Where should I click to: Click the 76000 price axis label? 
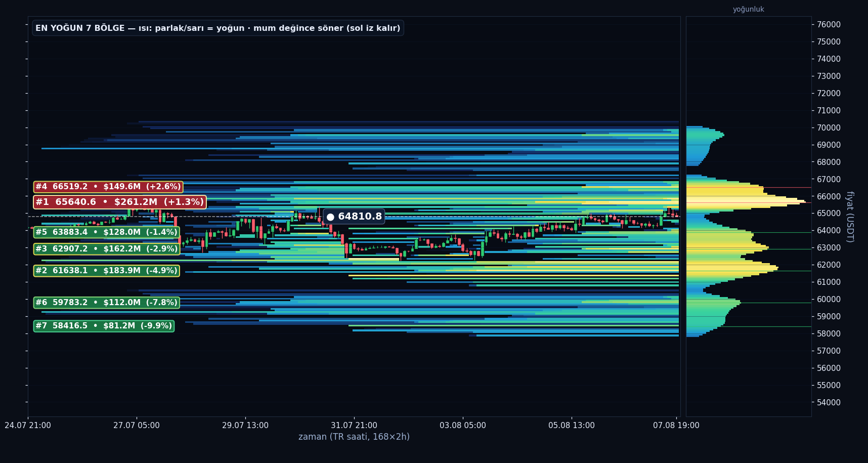[x=829, y=25]
